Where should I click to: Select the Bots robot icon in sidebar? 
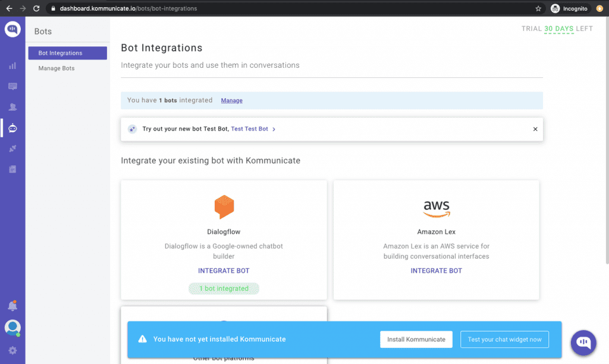[x=12, y=128]
